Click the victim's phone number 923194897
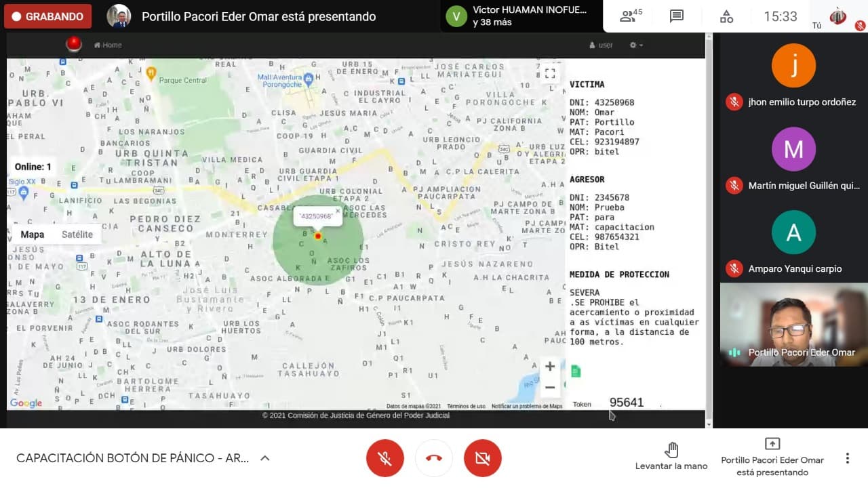 coord(617,142)
